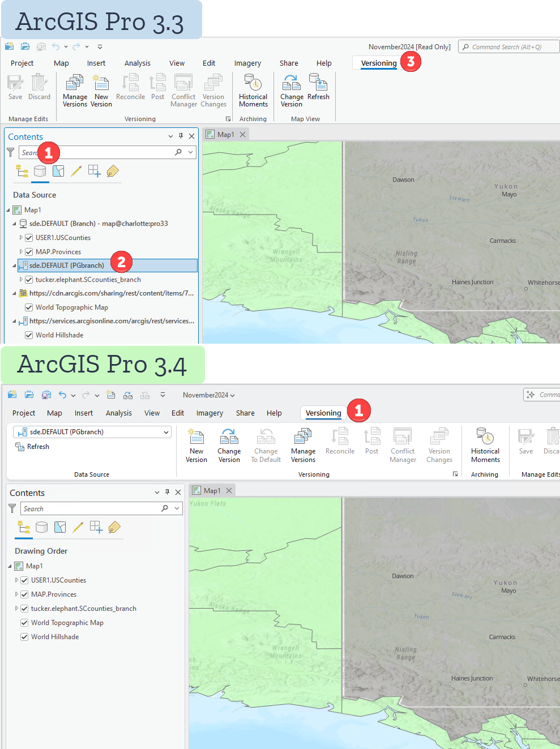Select List By Labeling in 3.3 Contents
The height and width of the screenshot is (749, 560).
(113, 171)
